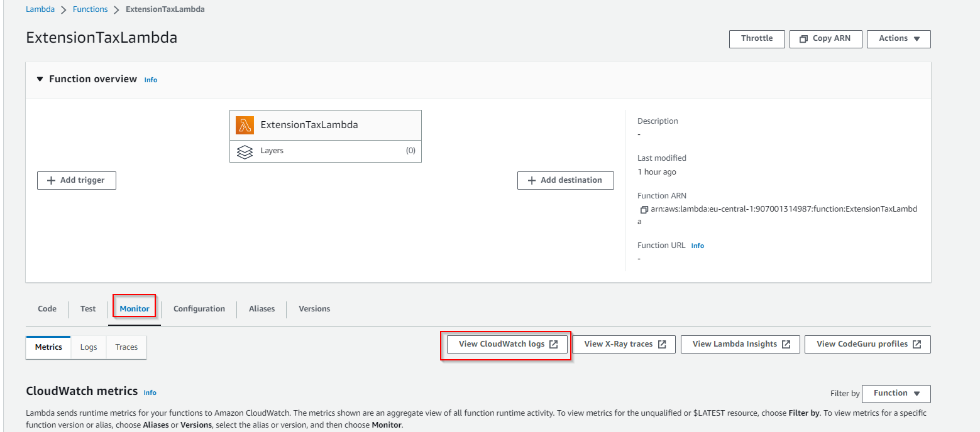980x432 pixels.
Task: Collapse the Function overview section
Action: (x=40, y=79)
